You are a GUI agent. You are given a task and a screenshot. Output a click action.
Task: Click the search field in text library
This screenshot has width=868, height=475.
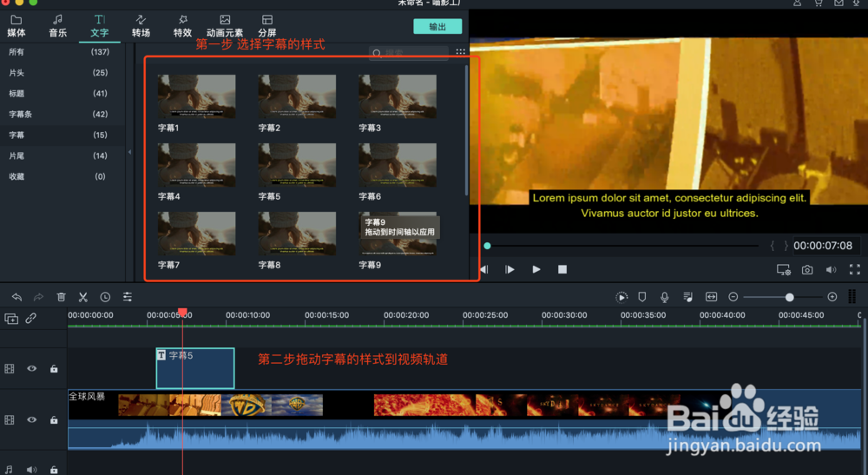point(409,53)
